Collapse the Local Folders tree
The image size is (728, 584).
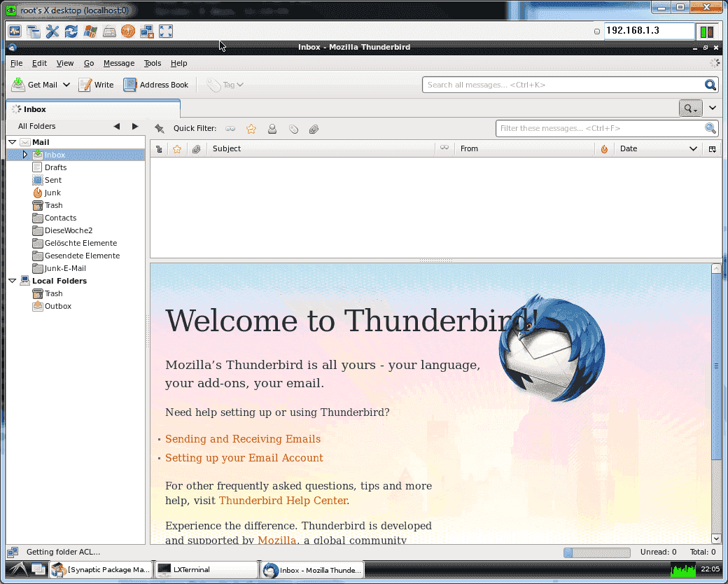13,281
